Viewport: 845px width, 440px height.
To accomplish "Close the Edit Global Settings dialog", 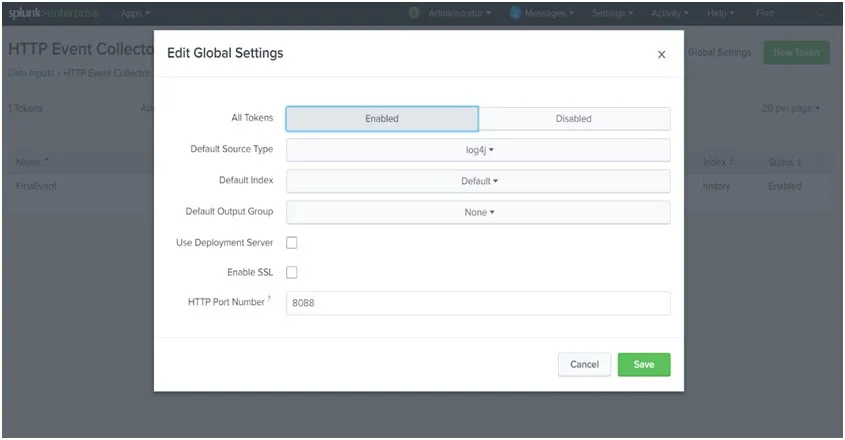I will 661,54.
